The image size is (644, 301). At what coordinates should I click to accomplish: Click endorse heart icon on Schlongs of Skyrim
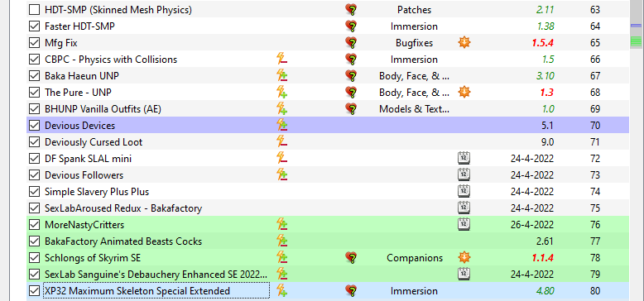(351, 257)
